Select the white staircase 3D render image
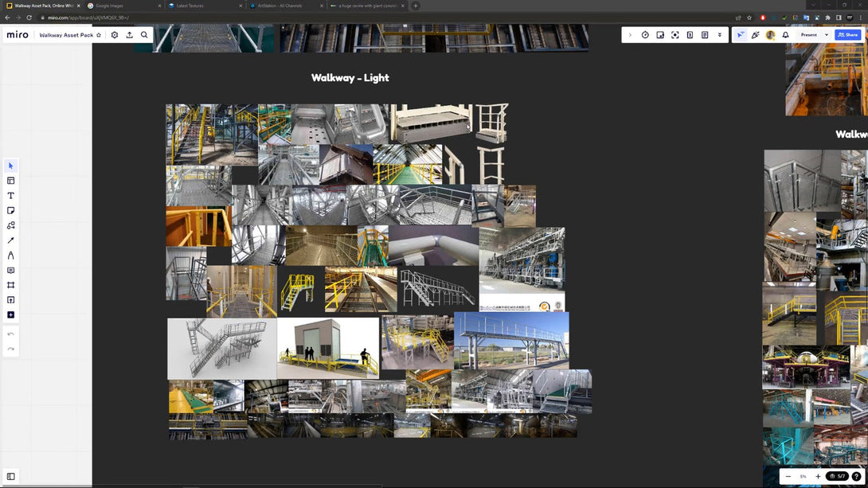 tap(222, 349)
